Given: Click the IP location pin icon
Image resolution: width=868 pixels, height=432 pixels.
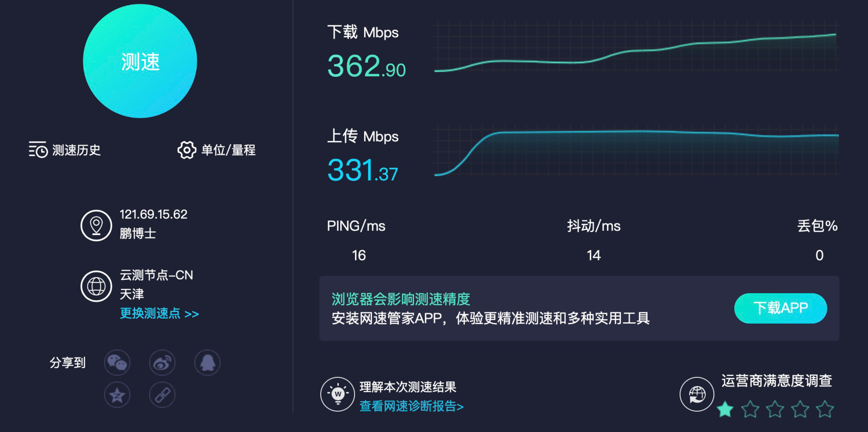Looking at the screenshot, I should click(x=96, y=225).
